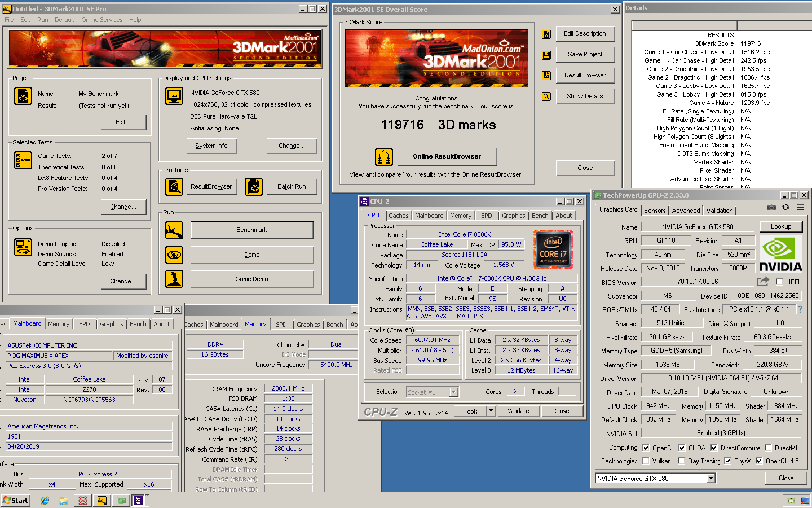Click the Save Project floppy icon

pos(546,55)
